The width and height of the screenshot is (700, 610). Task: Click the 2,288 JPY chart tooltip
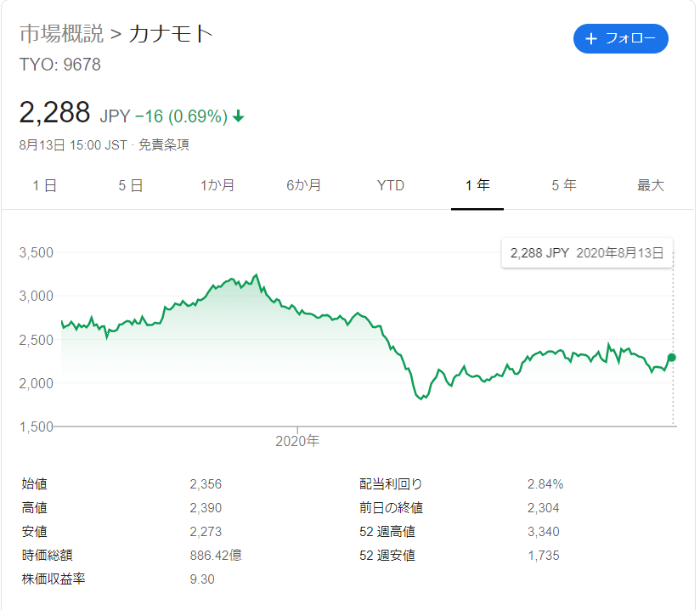click(x=587, y=253)
